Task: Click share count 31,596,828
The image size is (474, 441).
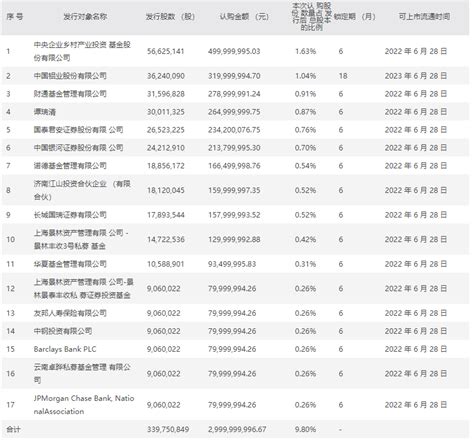Action: (x=166, y=94)
